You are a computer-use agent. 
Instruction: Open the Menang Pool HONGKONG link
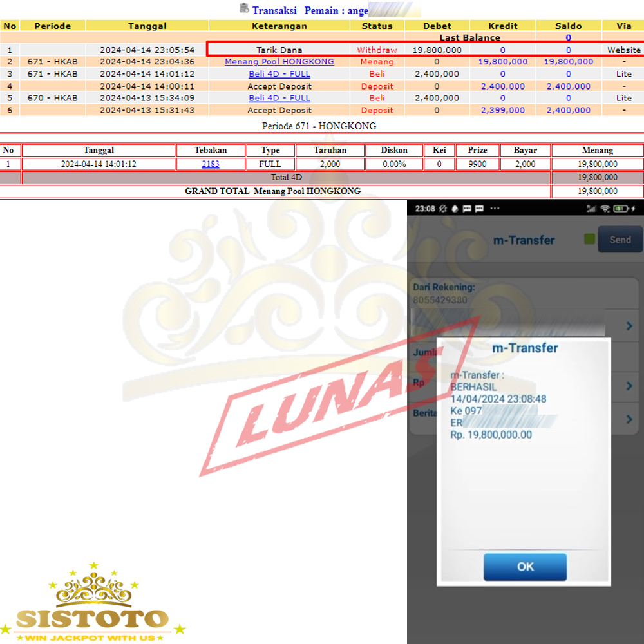coord(279,62)
